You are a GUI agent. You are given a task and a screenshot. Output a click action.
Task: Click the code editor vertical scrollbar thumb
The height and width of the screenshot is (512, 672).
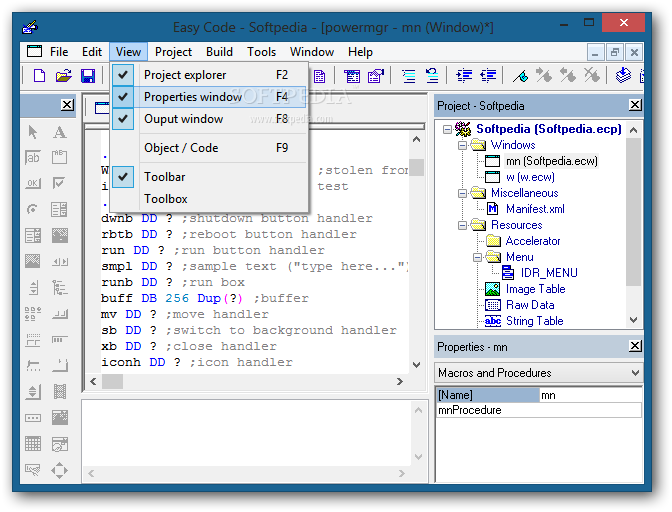coord(416,168)
